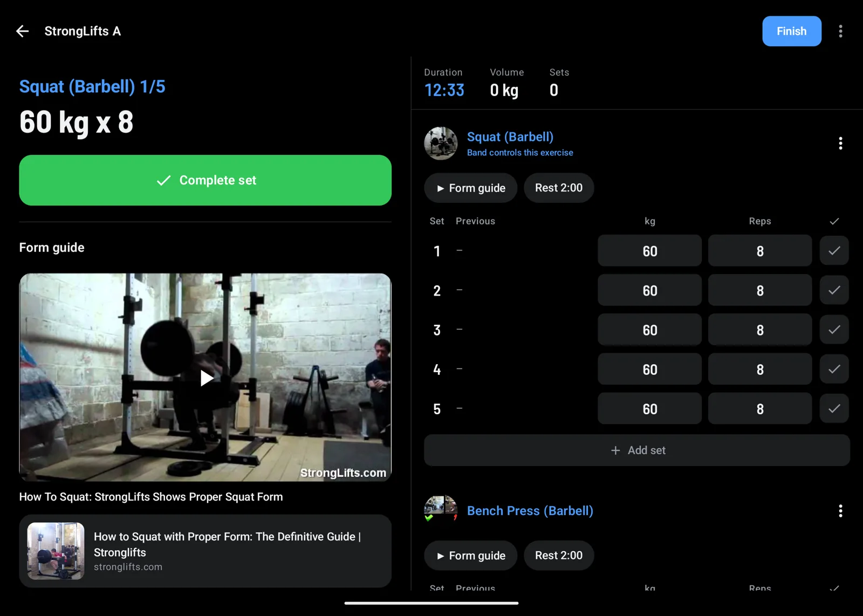
Task: Edit the reps field for squat set 4
Action: [x=760, y=369]
